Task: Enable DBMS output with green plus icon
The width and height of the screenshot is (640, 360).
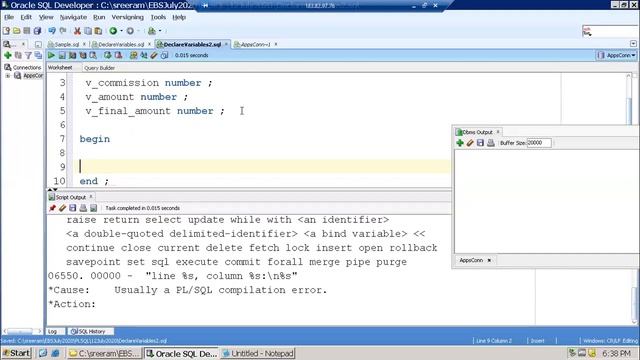Action: 460,143
